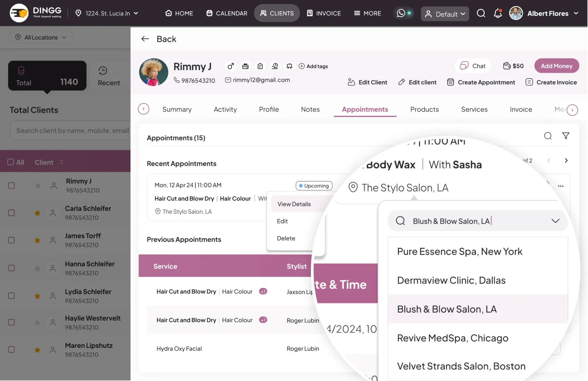
Task: Toggle the star for Carla Schleifer
Action: (37, 213)
